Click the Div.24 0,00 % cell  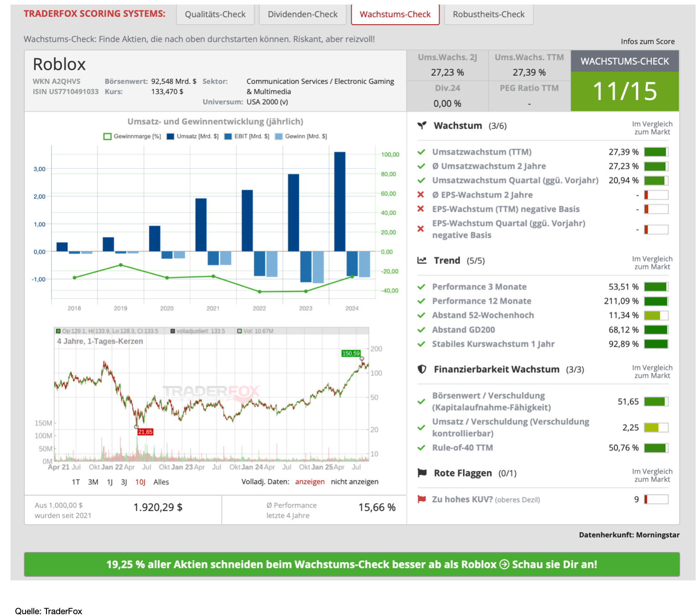[447, 96]
